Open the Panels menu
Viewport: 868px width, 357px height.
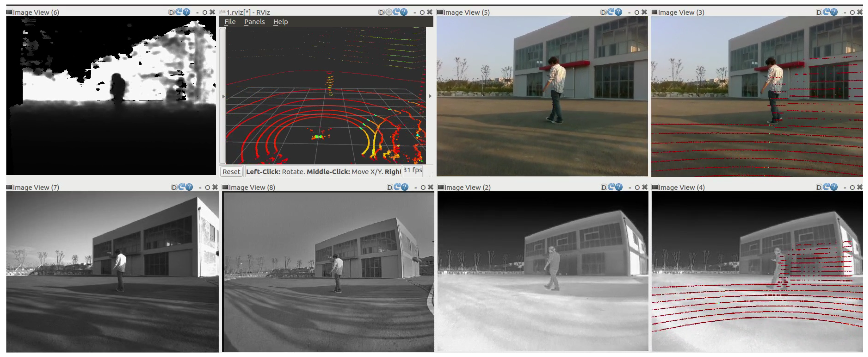[x=254, y=22]
